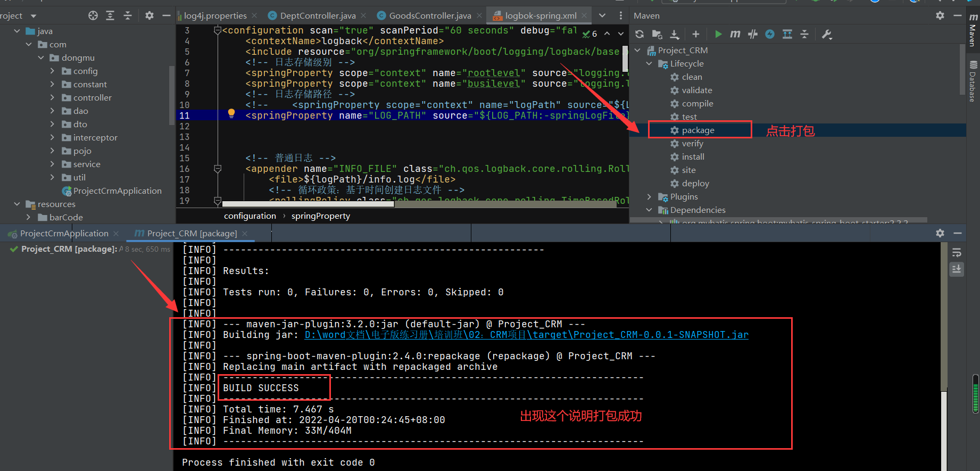Click the Maven side stripe button

point(973,31)
